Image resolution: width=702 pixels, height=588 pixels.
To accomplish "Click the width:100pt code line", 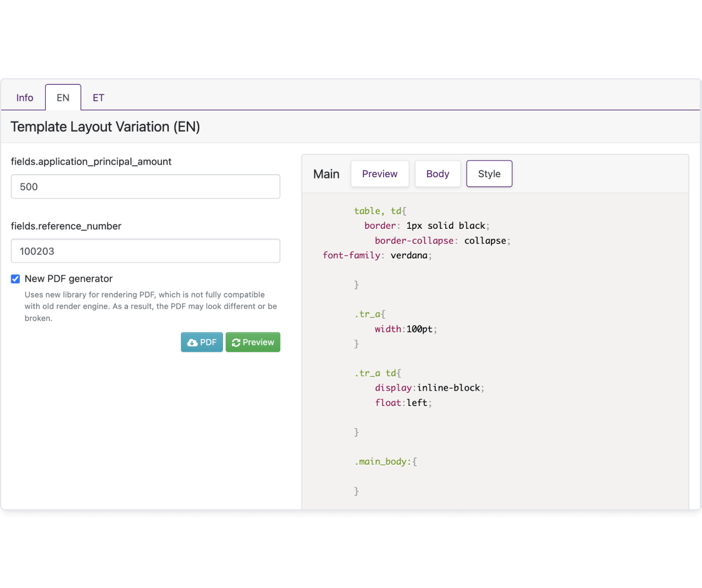I will click(406, 330).
